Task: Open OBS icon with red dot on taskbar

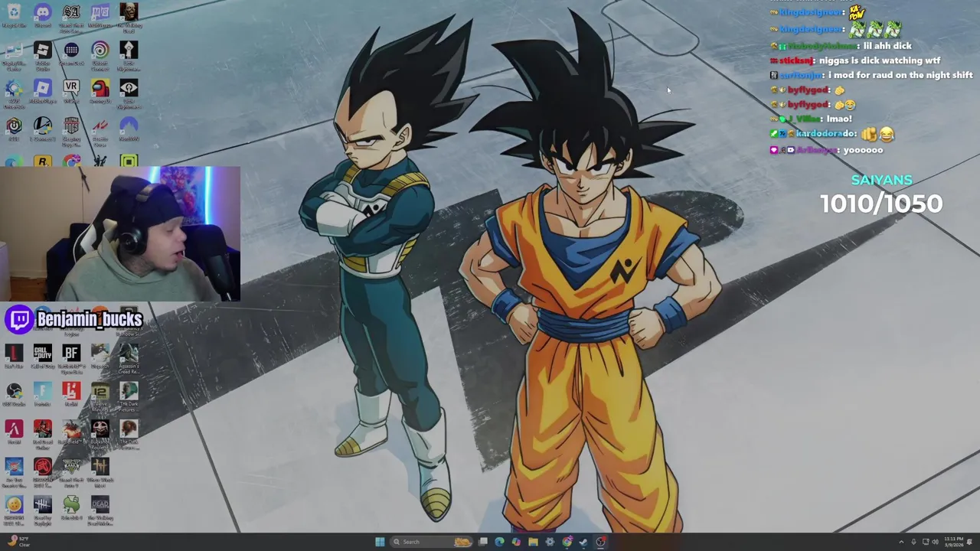Action: (x=601, y=542)
